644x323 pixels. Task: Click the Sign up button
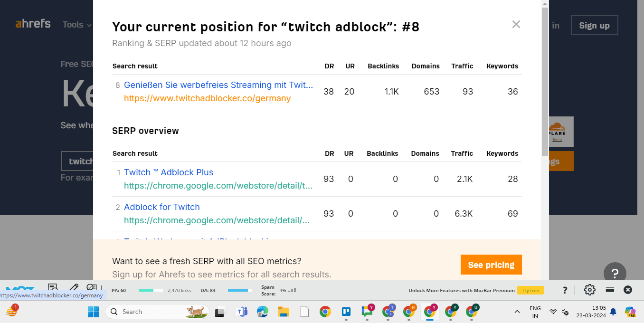click(594, 26)
